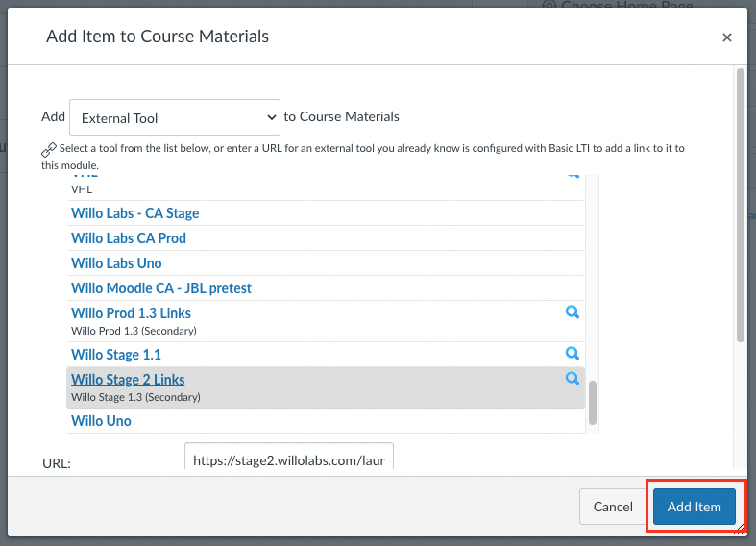Choose Willo Labs Uno from the list
Screen dimensions: 756x546
(116, 263)
